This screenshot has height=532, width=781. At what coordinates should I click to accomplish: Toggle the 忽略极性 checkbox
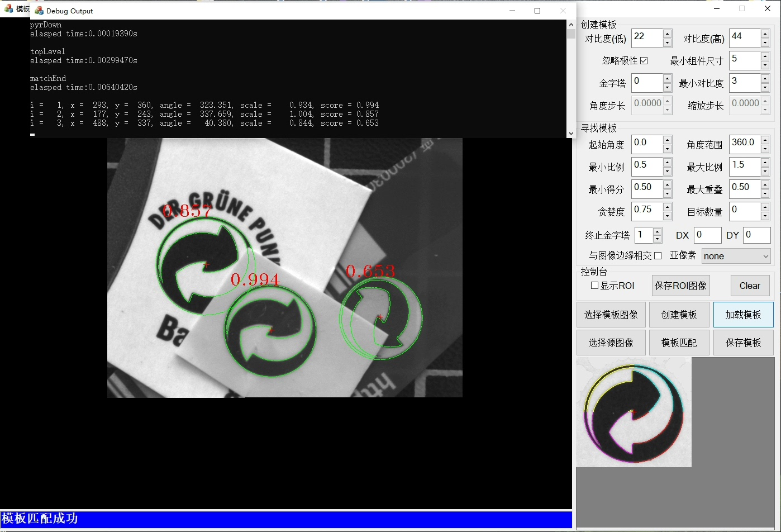644,60
